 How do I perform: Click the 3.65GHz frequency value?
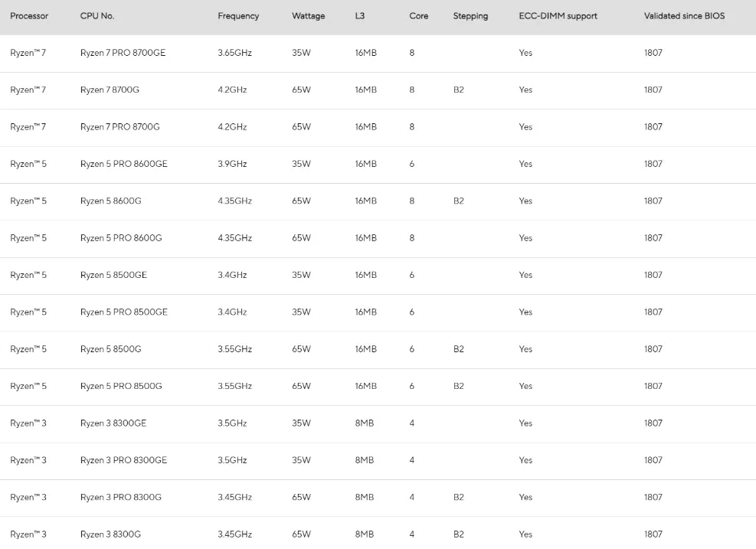(235, 53)
